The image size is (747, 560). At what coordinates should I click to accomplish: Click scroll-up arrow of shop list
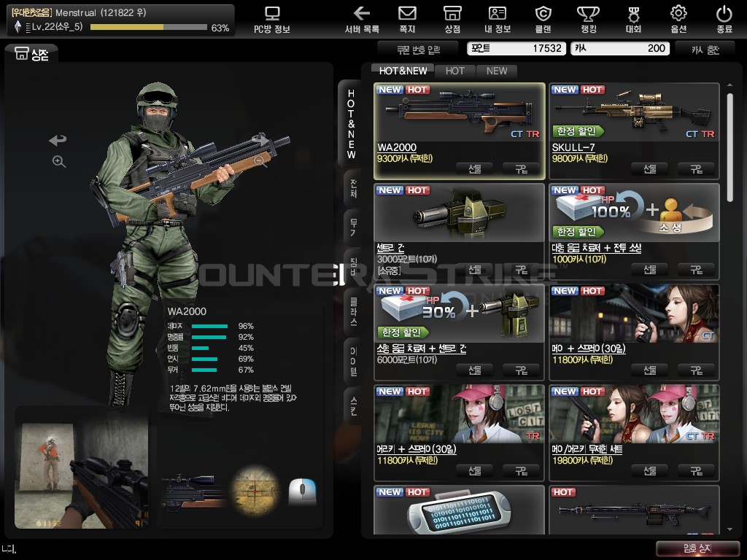729,85
